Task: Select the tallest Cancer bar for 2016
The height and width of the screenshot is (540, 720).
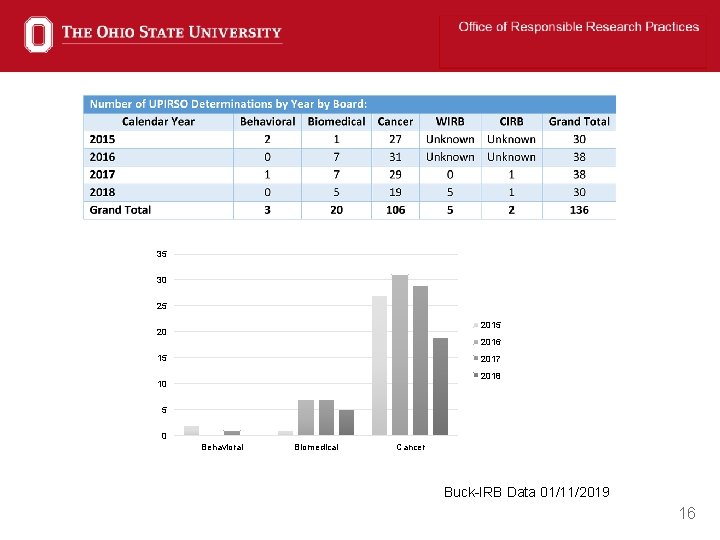Action: [400, 355]
